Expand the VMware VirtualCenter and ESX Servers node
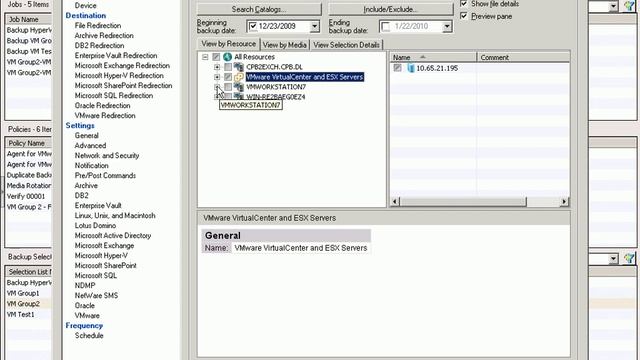 pyautogui.click(x=217, y=77)
